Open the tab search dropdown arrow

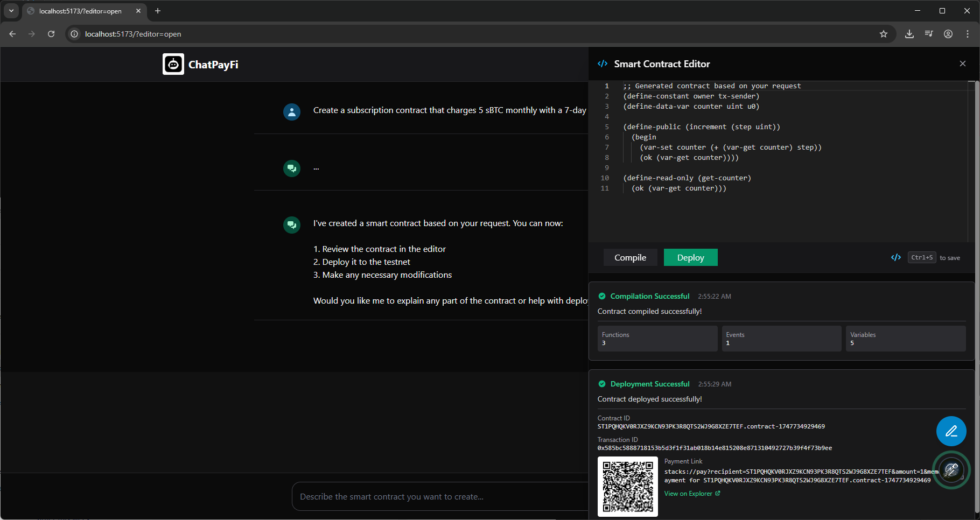point(11,11)
